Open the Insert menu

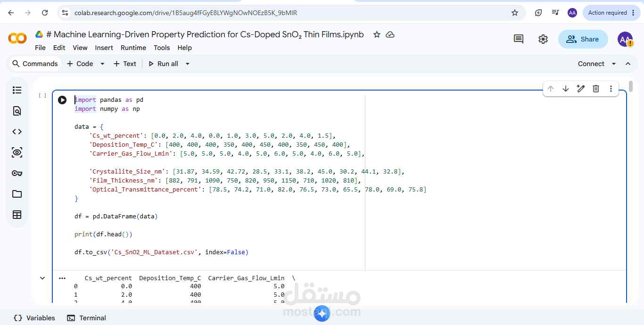click(x=104, y=48)
